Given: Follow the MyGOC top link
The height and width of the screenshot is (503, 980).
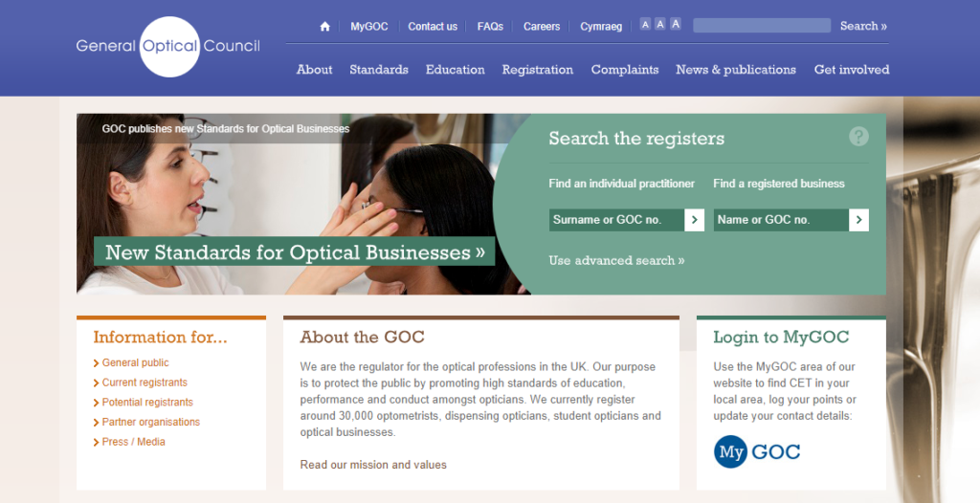Looking at the screenshot, I should [x=368, y=26].
